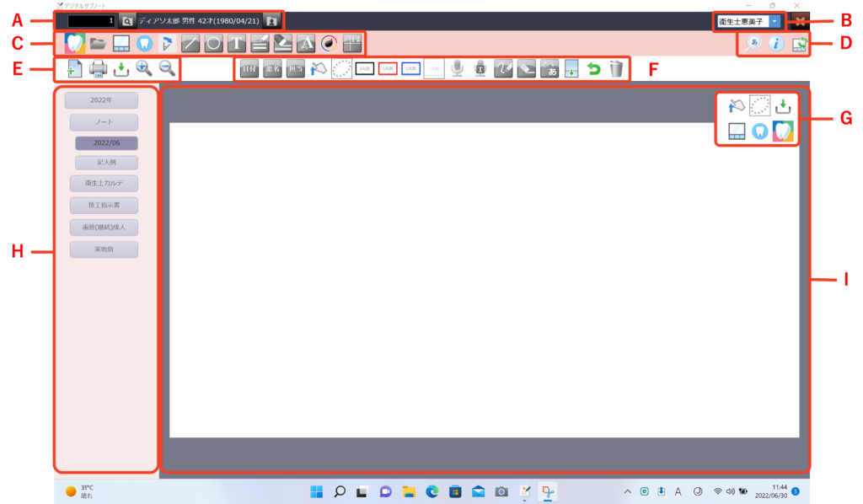The image size is (863, 504).
Task: Pick the red text box style
Action: (388, 69)
